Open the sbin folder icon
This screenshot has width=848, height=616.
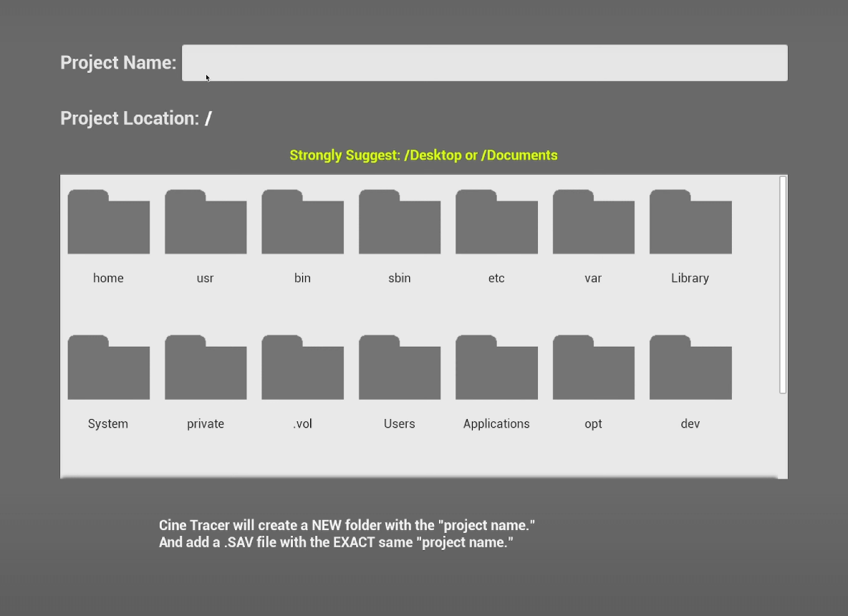400,222
